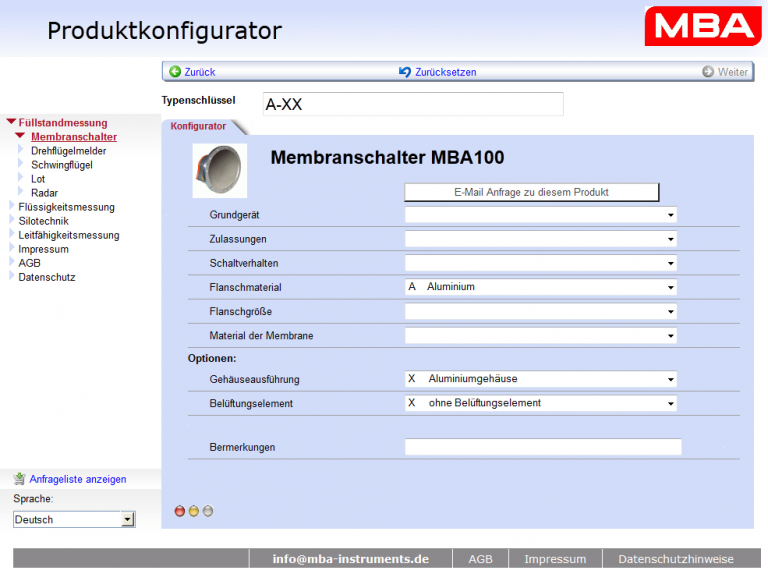Click the MBA logo

(700, 25)
